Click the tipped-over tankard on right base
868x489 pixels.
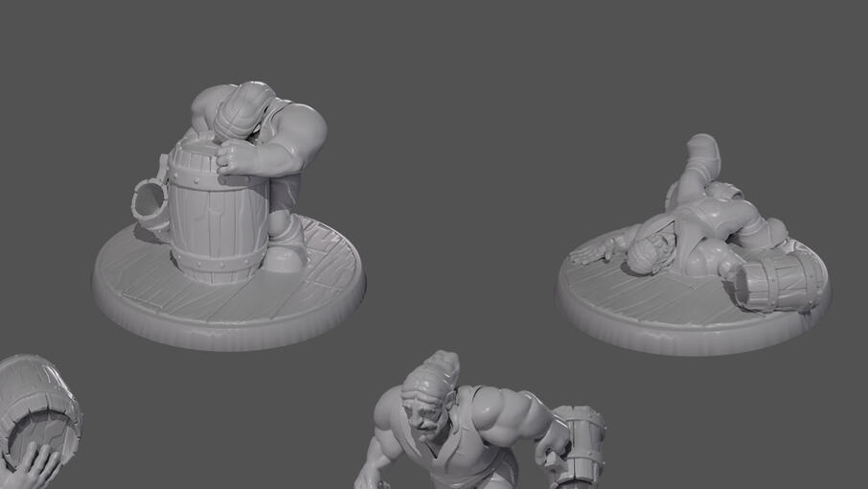pos(780,282)
